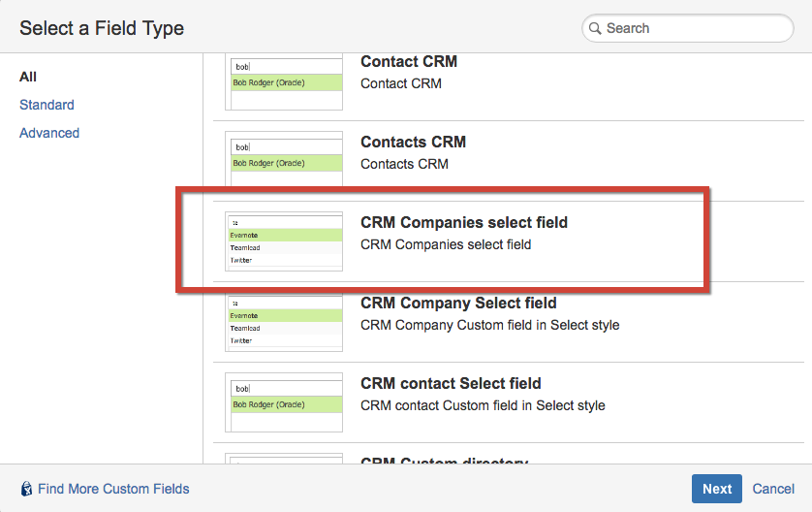Choose the CRM Companies select field title
The image size is (812, 512).
coord(464,222)
